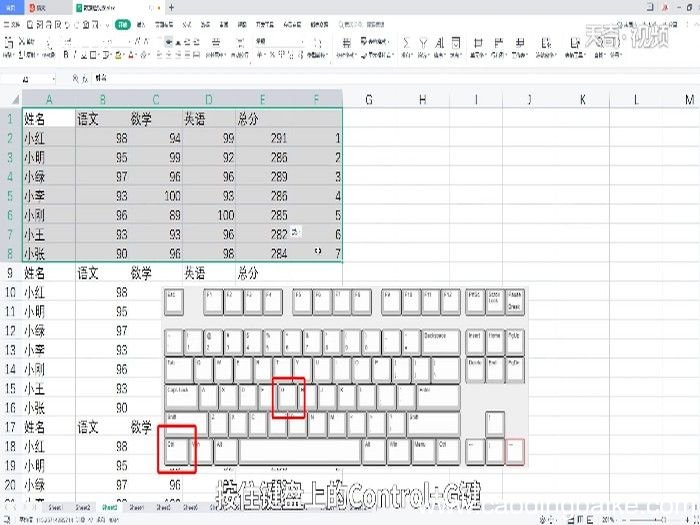
Task: Add a new document tab with plus
Action: 171,8
